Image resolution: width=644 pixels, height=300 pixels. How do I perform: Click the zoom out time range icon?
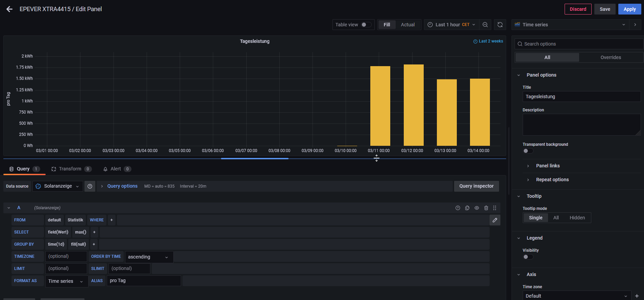coord(485,25)
